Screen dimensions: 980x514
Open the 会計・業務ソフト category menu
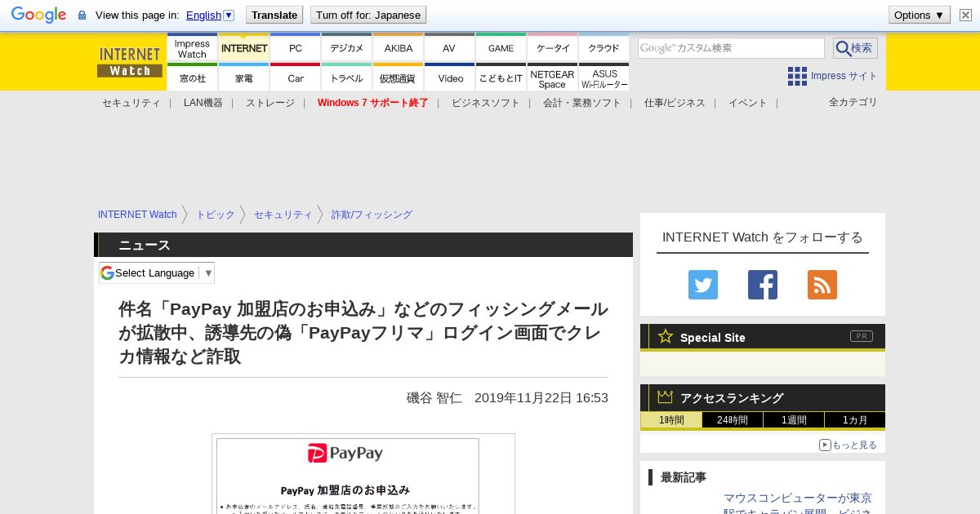click(582, 103)
